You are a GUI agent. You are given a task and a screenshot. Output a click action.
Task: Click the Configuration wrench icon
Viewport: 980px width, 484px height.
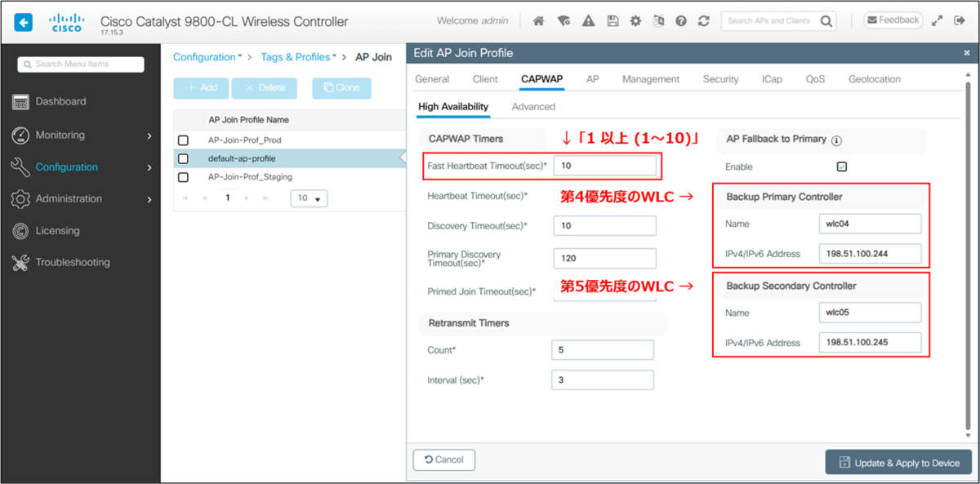click(x=21, y=167)
